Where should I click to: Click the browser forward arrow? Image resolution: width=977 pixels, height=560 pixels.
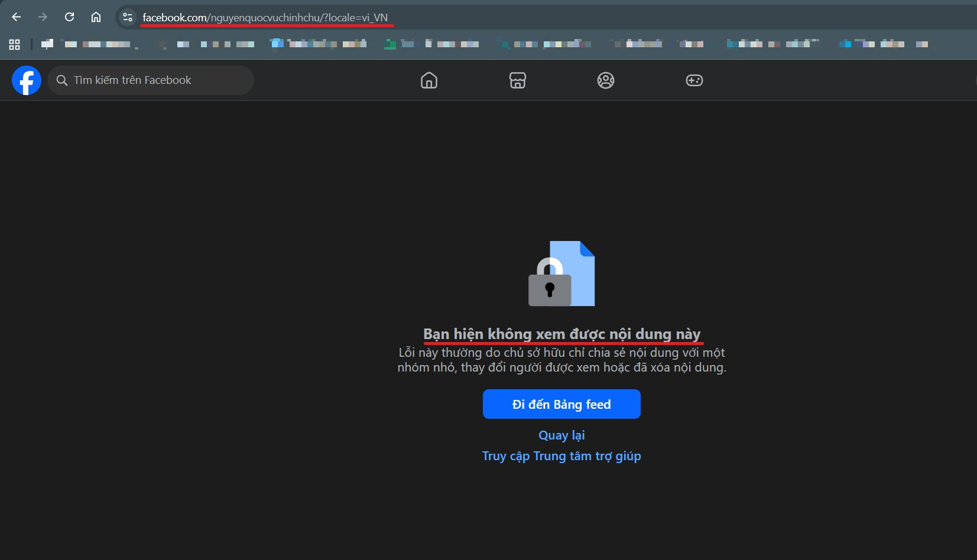tap(43, 17)
